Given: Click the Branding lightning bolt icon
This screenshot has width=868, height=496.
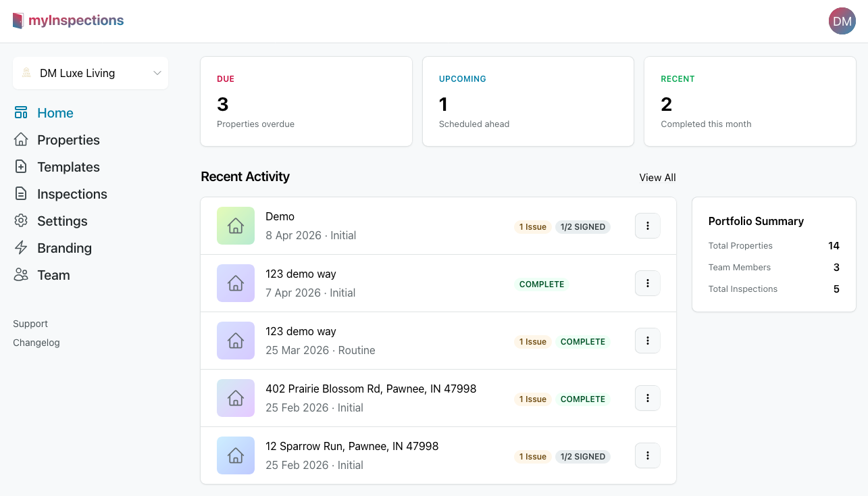Looking at the screenshot, I should pyautogui.click(x=21, y=248).
